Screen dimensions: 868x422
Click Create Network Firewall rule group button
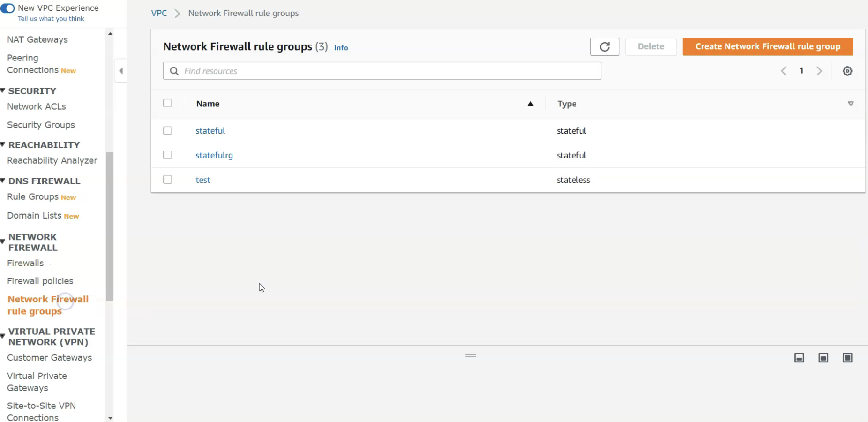768,47
